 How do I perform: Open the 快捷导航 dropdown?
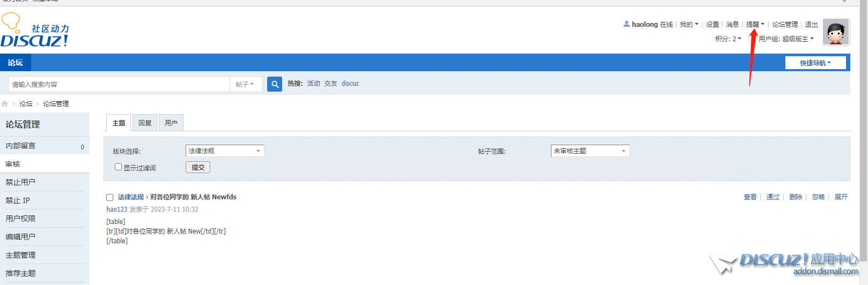pos(815,63)
